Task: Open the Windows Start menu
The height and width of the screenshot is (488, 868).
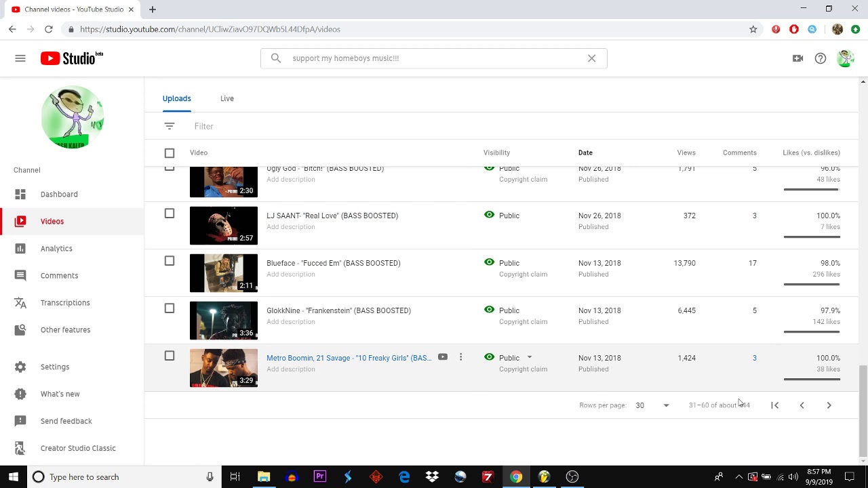Action: coord(13,477)
